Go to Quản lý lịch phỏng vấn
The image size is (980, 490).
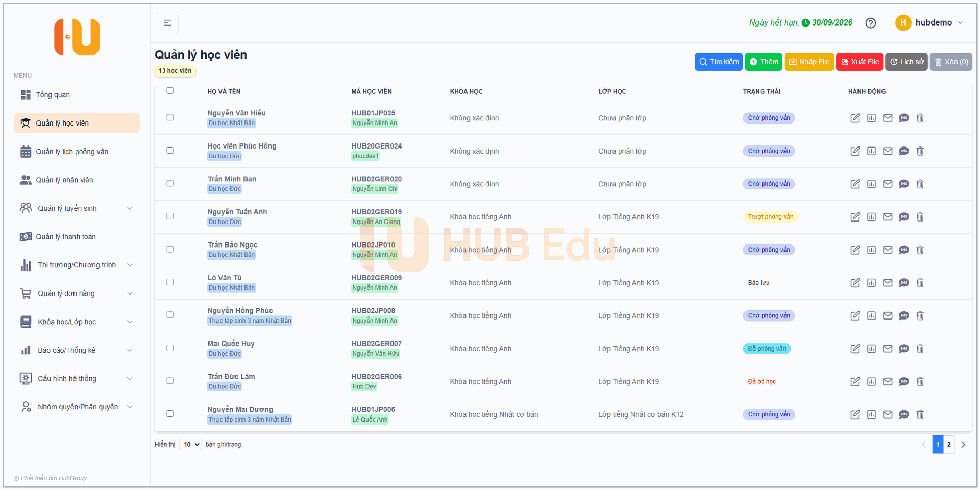pyautogui.click(x=71, y=152)
